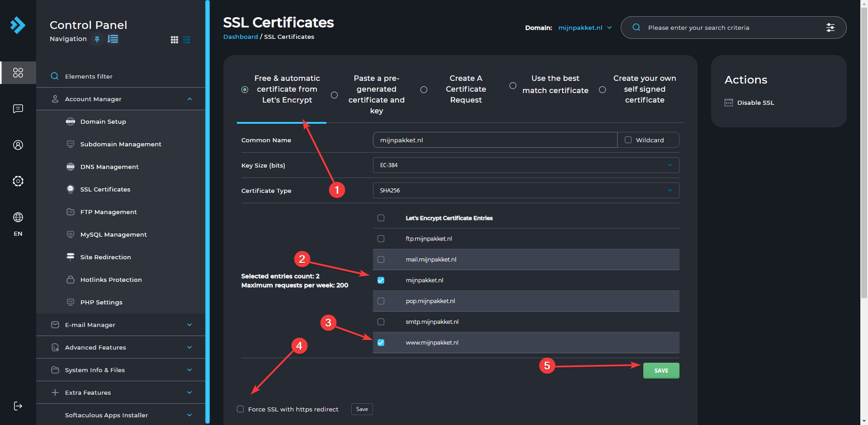Click the FTP Management icon
The height and width of the screenshot is (425, 868).
click(71, 212)
